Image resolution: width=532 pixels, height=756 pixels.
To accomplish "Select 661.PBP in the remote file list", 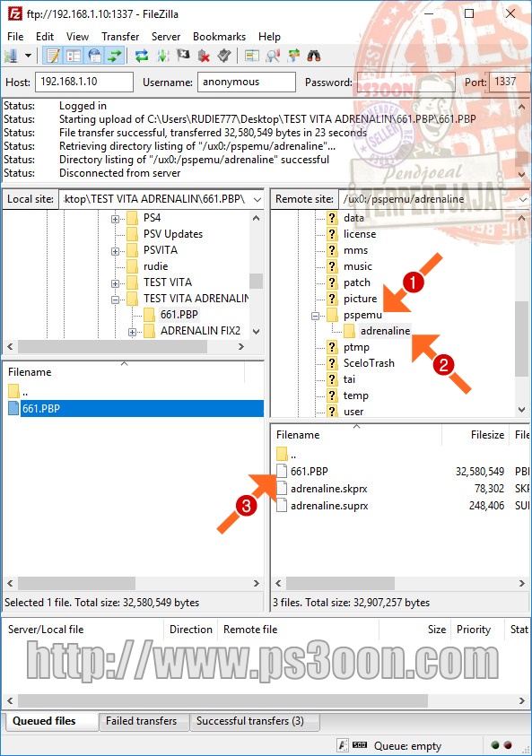I will tap(310, 471).
